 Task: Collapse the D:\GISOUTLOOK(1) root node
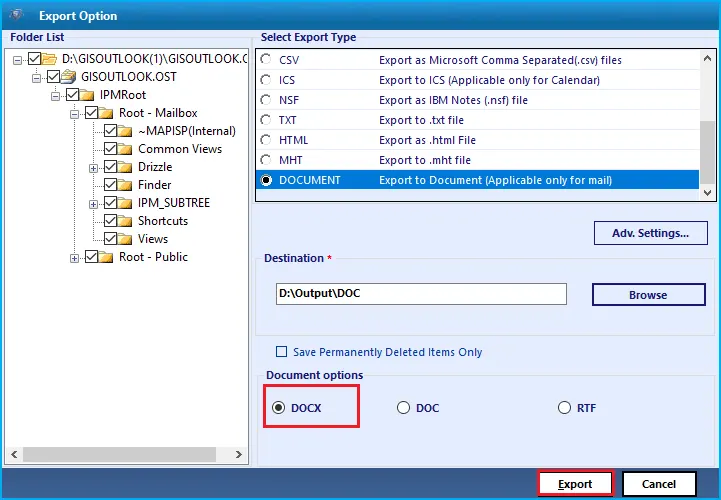[x=17, y=60]
